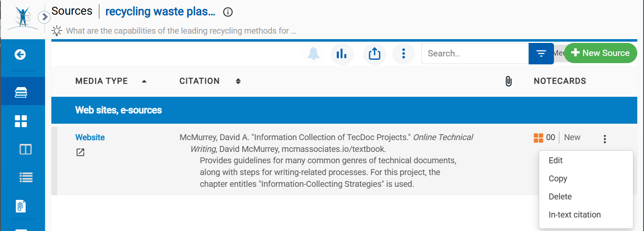This screenshot has width=644, height=231.
Task: Click the share/export icon in toolbar
Action: (374, 53)
